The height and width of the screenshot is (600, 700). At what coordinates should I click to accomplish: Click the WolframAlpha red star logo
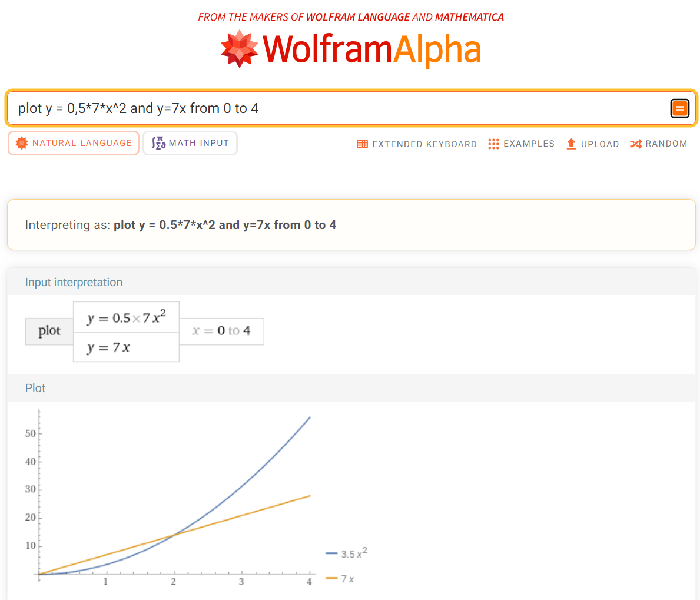[239, 49]
